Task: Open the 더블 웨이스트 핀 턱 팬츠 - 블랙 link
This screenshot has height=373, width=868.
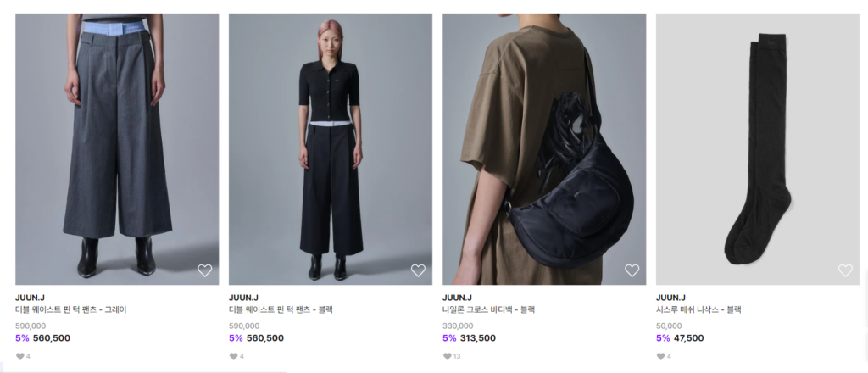Action: 281,310
